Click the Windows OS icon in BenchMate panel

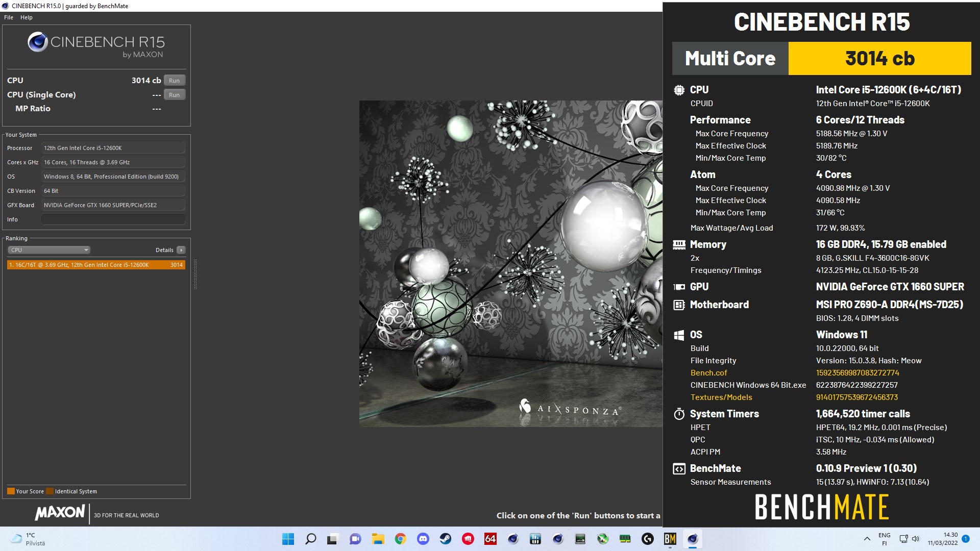679,335
